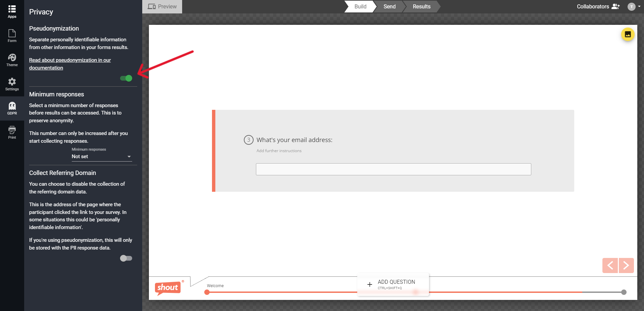Switch to the Send step

click(x=389, y=6)
